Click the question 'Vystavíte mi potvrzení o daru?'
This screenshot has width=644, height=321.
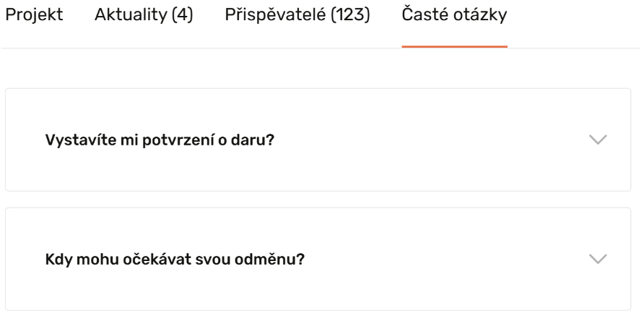coord(160,140)
